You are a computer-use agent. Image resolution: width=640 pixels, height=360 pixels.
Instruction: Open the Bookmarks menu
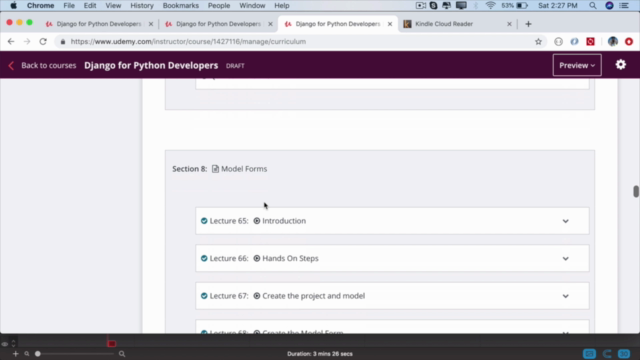click(180, 6)
